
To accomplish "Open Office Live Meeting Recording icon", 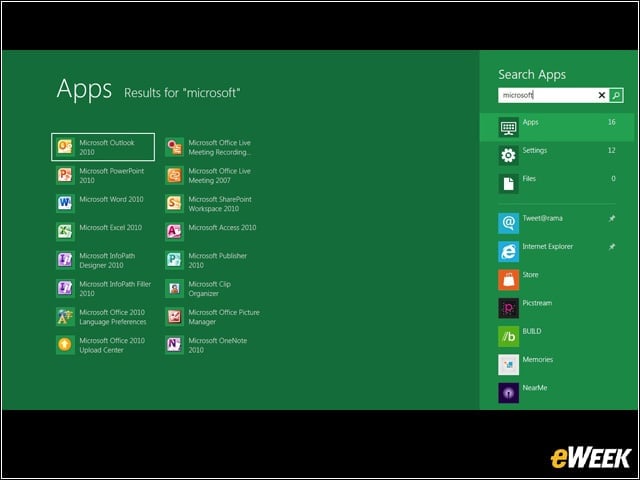I will [175, 147].
